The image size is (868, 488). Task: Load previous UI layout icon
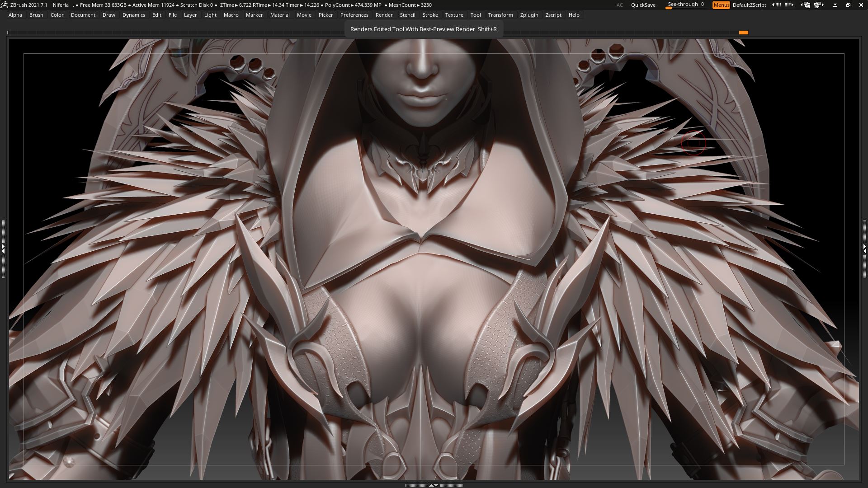pos(805,5)
